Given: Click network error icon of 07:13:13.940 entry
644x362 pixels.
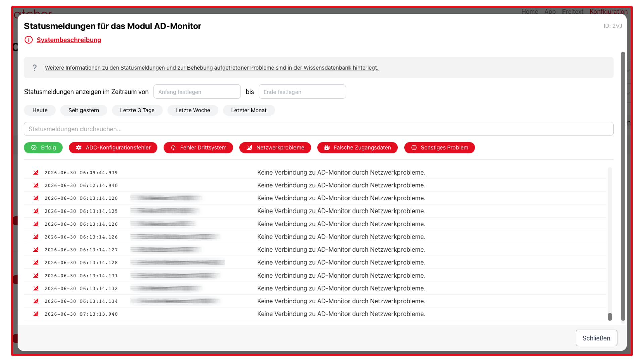Looking at the screenshot, I should click(36, 314).
